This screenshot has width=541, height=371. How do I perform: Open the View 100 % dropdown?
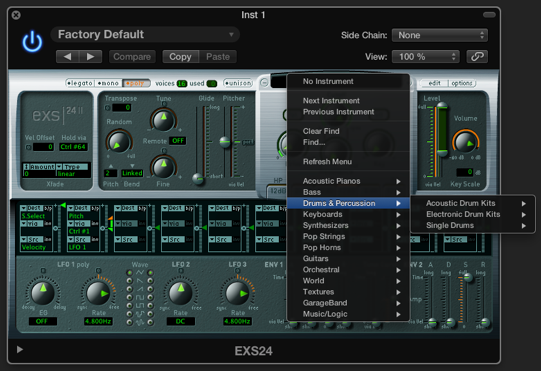[425, 57]
